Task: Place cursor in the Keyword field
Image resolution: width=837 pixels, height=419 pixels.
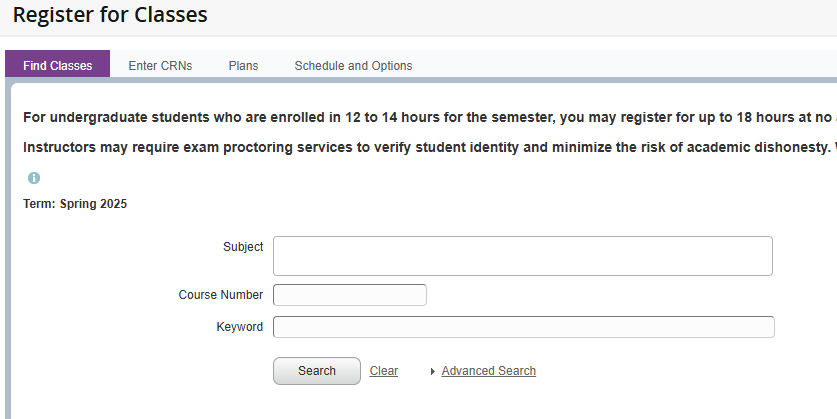Action: click(523, 327)
